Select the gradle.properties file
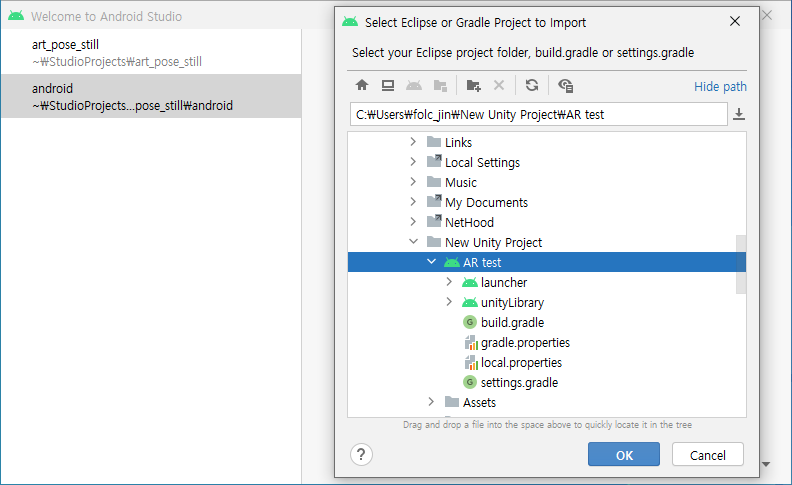792x485 pixels. (x=525, y=343)
